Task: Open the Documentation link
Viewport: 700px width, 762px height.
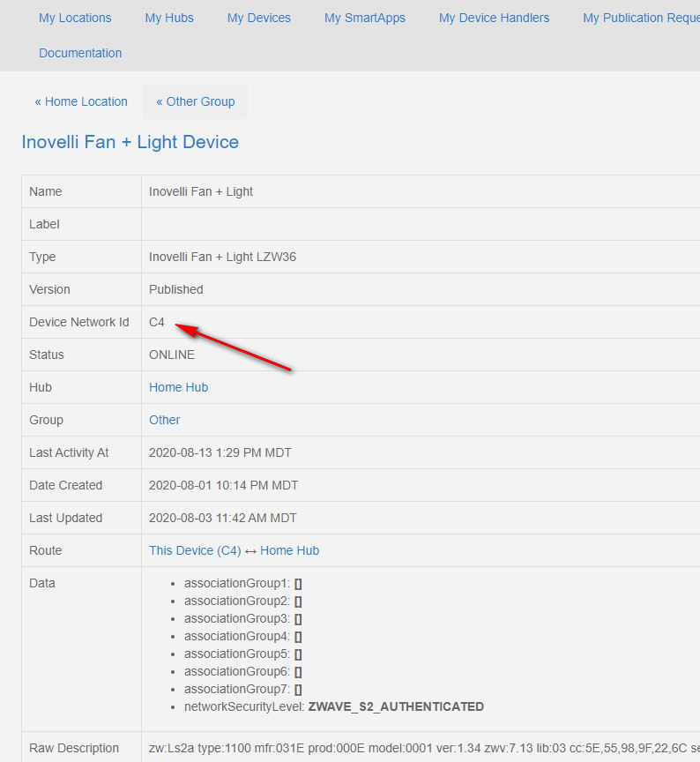Action: tap(80, 53)
